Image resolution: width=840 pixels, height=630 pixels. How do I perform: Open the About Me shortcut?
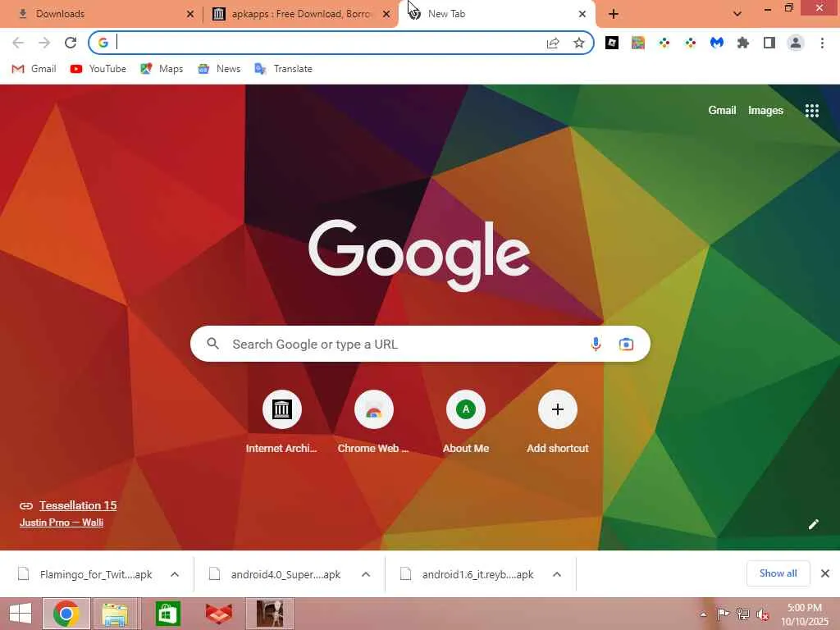click(466, 422)
